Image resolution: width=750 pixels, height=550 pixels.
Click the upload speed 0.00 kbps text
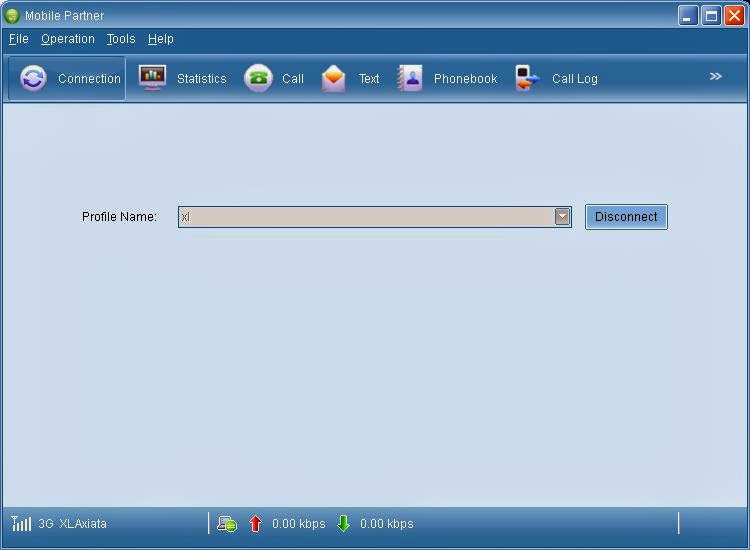click(x=298, y=524)
